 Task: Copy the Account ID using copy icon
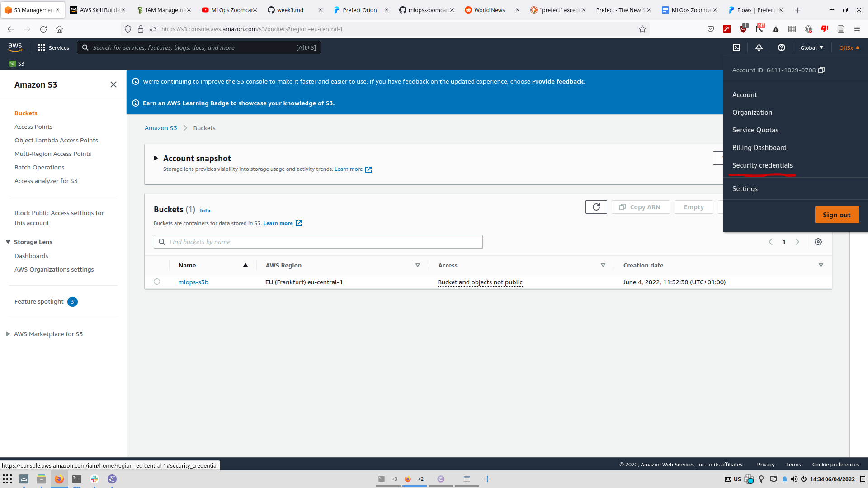click(821, 70)
